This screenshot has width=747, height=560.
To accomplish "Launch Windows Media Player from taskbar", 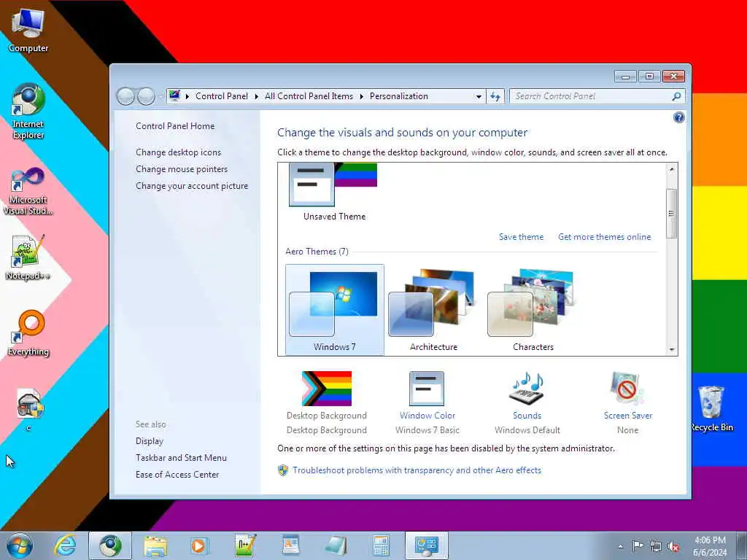I will (x=199, y=545).
